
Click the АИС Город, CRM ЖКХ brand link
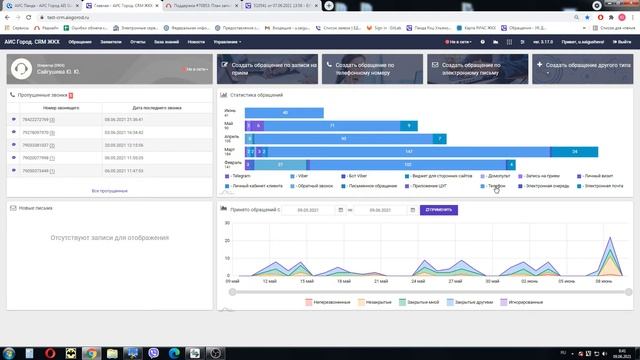(32, 42)
